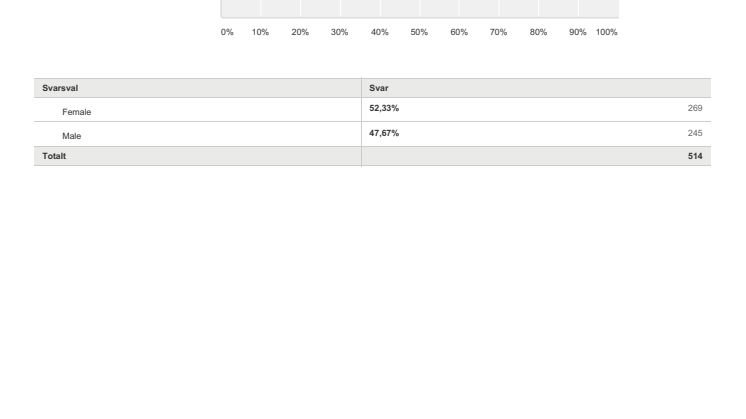Select the Male row label

pos(72,134)
